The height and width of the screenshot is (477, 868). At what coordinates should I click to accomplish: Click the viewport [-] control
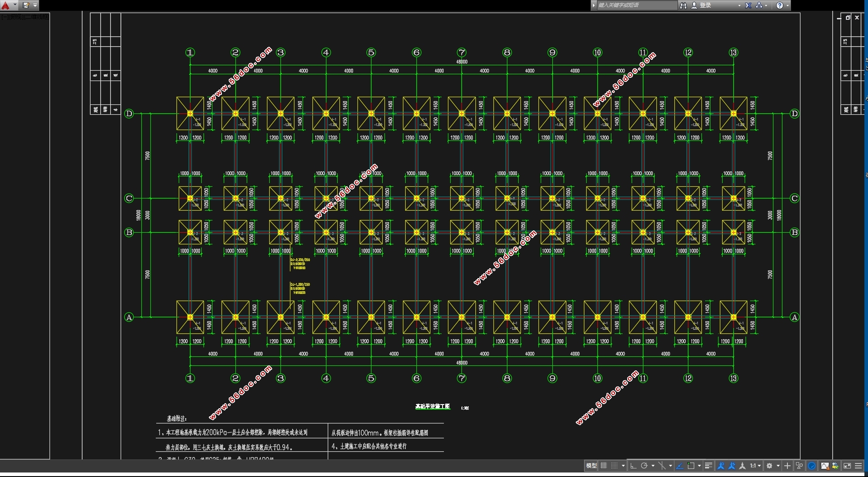point(4,17)
